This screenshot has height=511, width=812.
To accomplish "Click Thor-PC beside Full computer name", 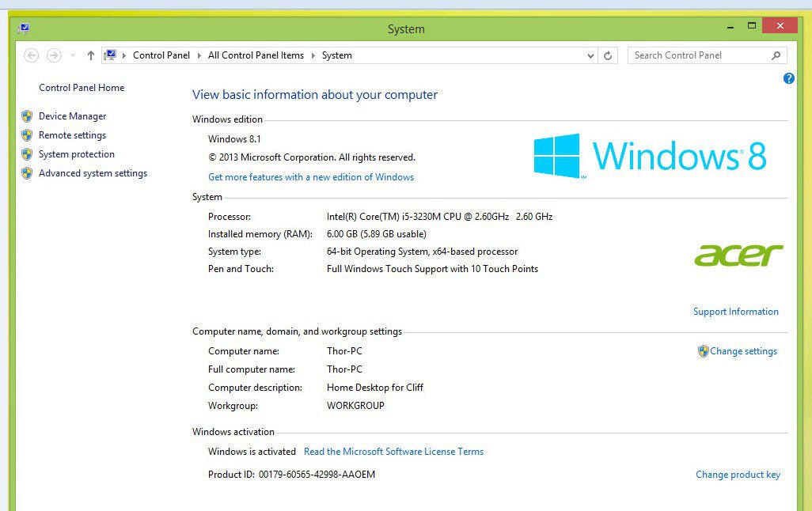I will click(x=344, y=369).
